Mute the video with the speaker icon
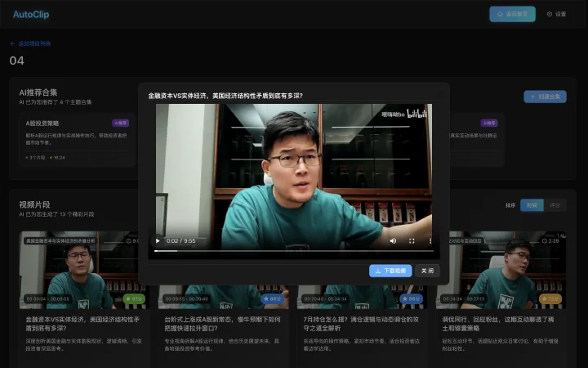Viewport: 588px width, 368px height. [393, 240]
